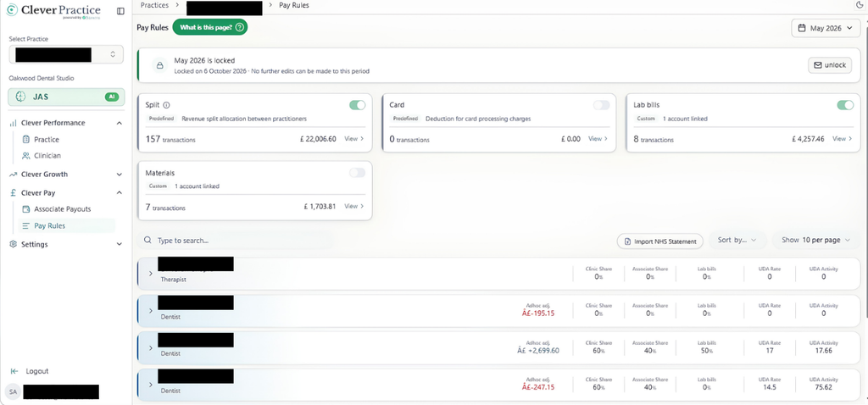Image resolution: width=868 pixels, height=405 pixels.
Task: Disable the Split rule toggle
Action: click(358, 105)
